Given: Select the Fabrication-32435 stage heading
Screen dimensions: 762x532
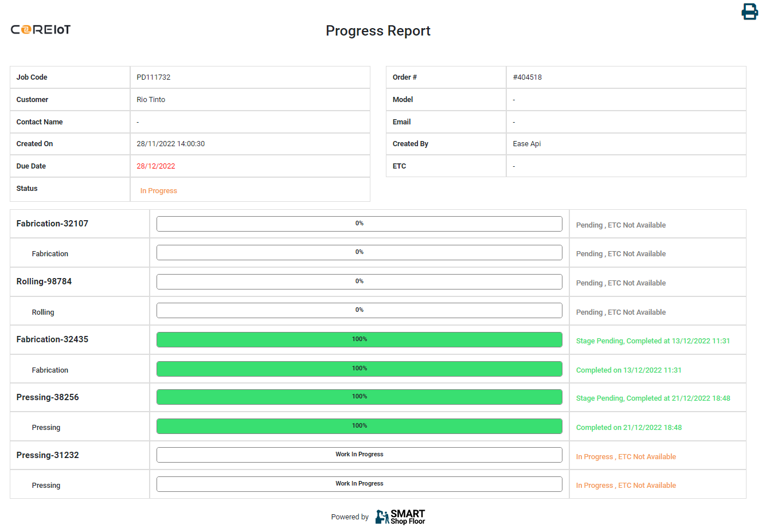Looking at the screenshot, I should [52, 339].
